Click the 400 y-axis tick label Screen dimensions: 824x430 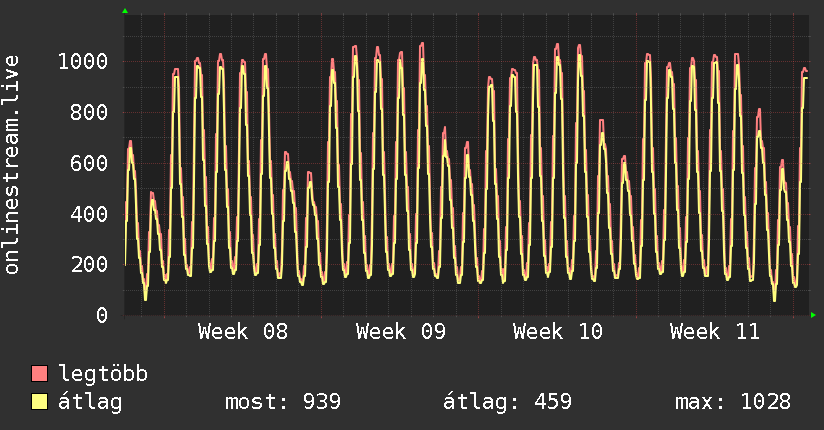click(89, 214)
